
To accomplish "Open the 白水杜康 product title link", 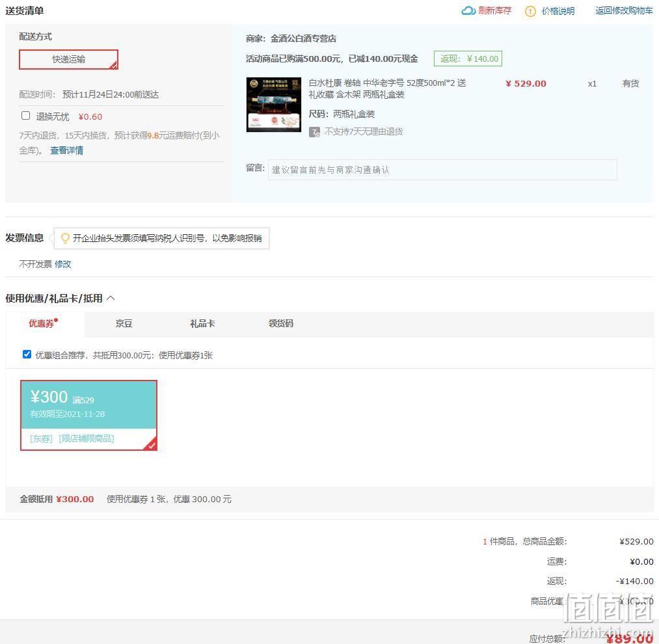I will tap(387, 88).
